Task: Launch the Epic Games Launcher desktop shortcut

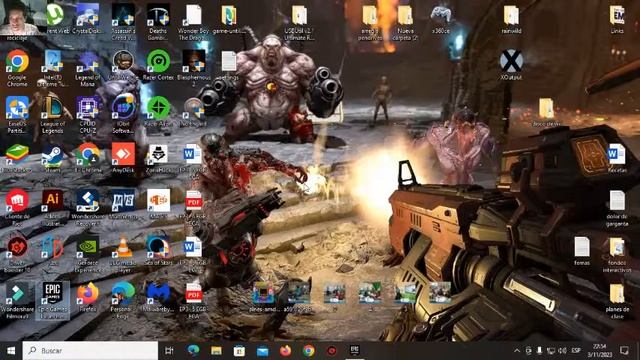Action: pos(53,300)
